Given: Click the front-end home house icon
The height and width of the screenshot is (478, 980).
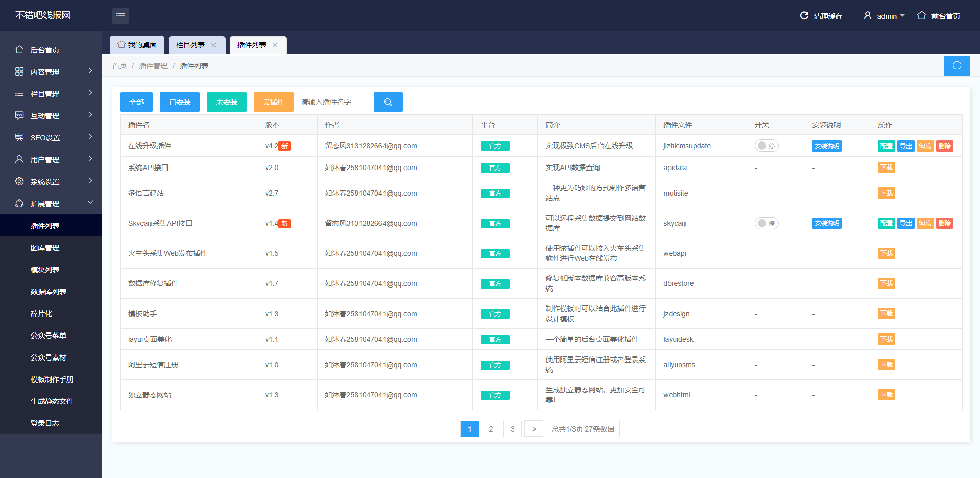Looking at the screenshot, I should (x=921, y=16).
